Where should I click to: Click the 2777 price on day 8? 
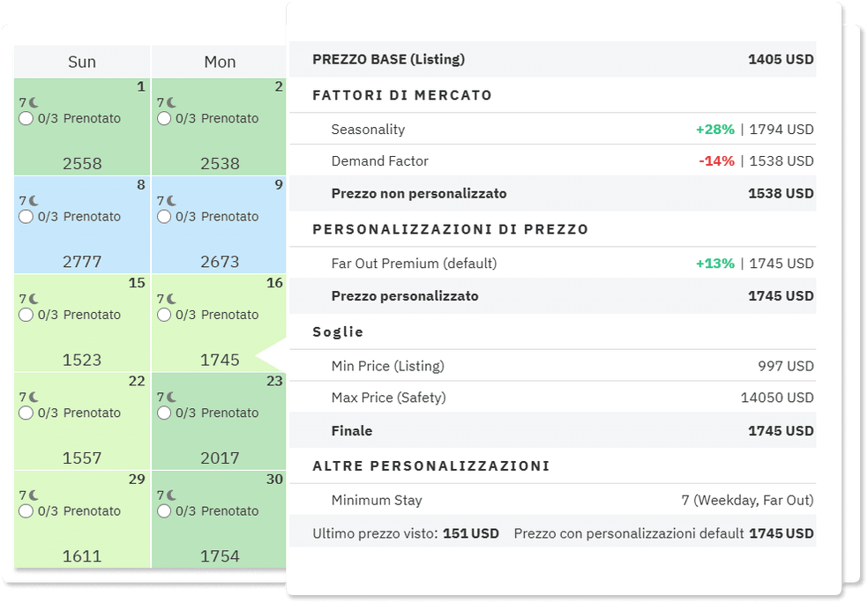(82, 262)
